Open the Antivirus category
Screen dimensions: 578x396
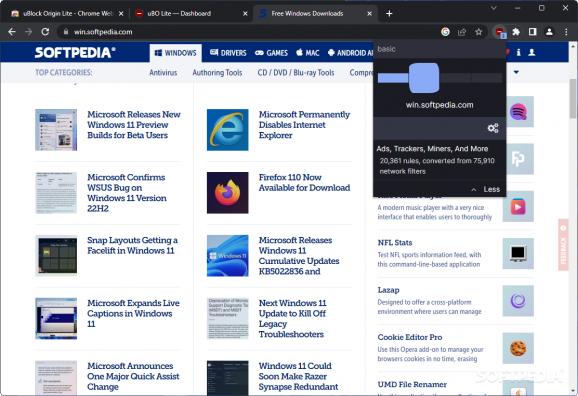163,73
